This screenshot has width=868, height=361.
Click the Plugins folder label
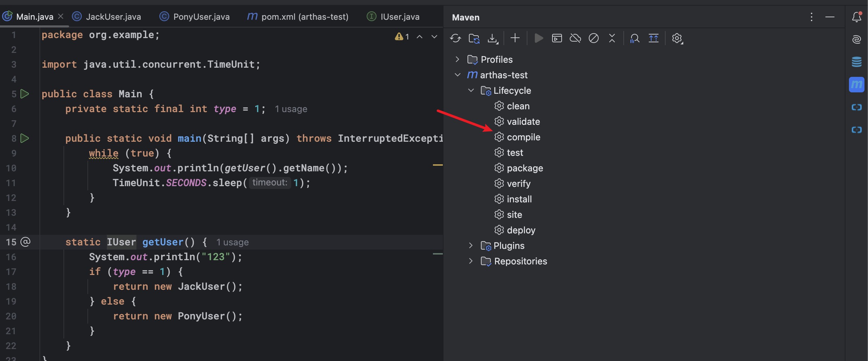click(x=509, y=245)
